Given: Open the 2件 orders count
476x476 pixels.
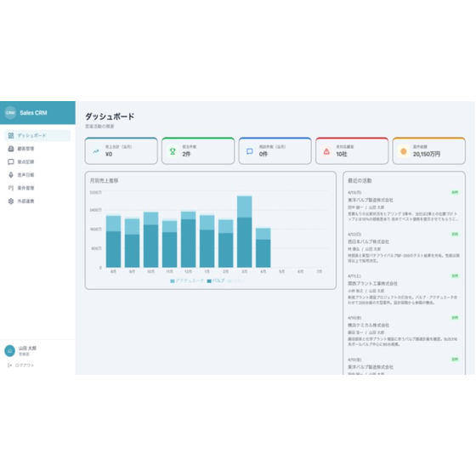Looking at the screenshot, I should (x=186, y=154).
